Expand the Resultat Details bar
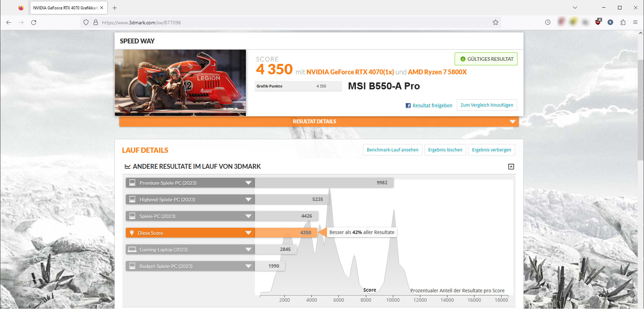644x309 pixels. click(x=319, y=122)
